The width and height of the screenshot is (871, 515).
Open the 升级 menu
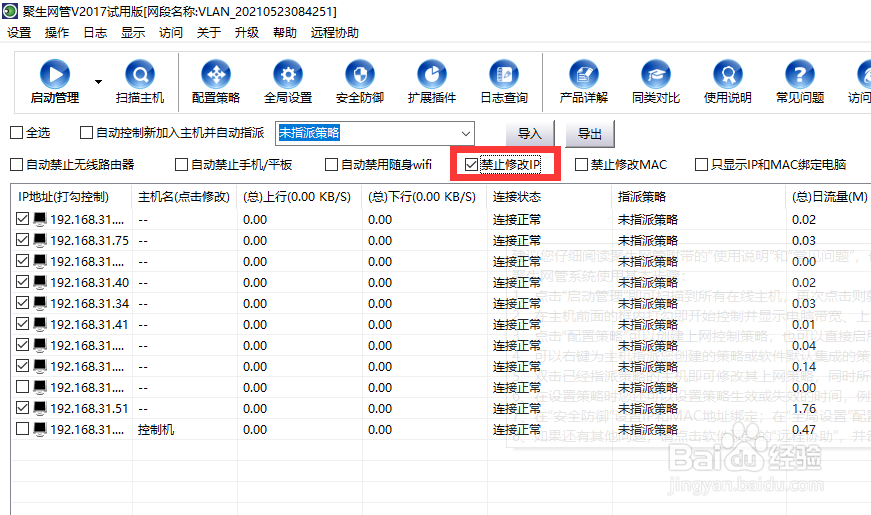pos(247,33)
